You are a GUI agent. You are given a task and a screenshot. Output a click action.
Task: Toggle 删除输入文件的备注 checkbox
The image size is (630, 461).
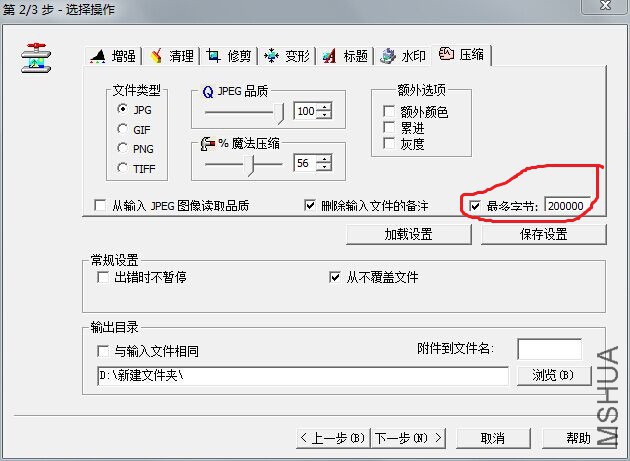[x=309, y=205]
